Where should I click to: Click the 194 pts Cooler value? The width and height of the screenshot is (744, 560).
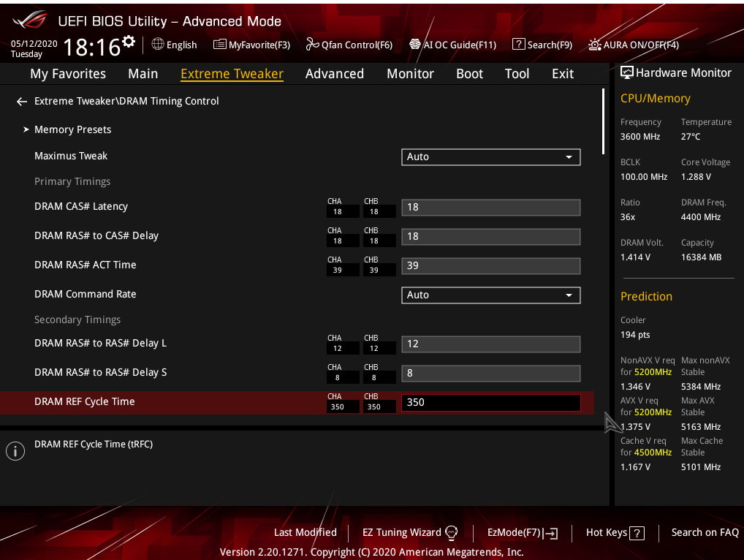[x=635, y=335]
